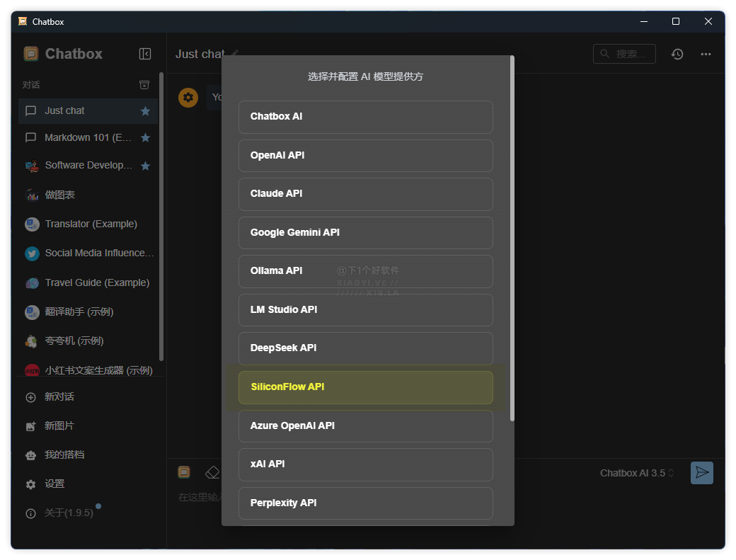Choose DeepSeek API from provider list
The image size is (736, 560).
365,348
